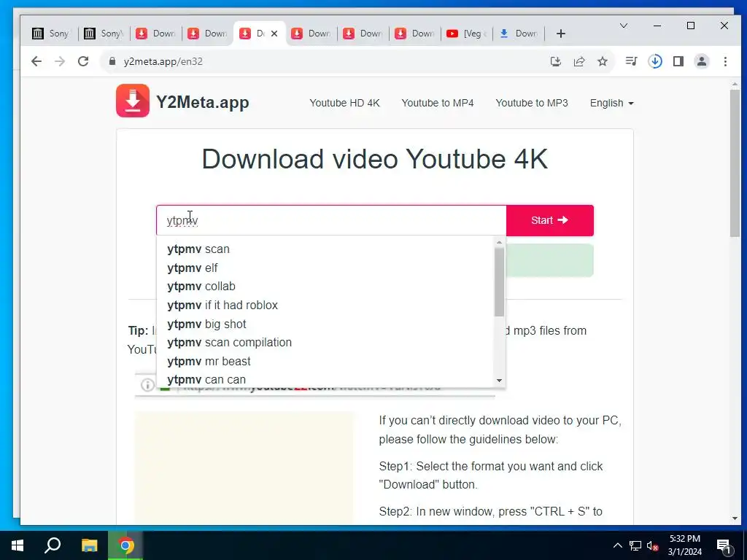This screenshot has height=560, width=747.
Task: Switch to the first Sony tab
Action: point(51,34)
